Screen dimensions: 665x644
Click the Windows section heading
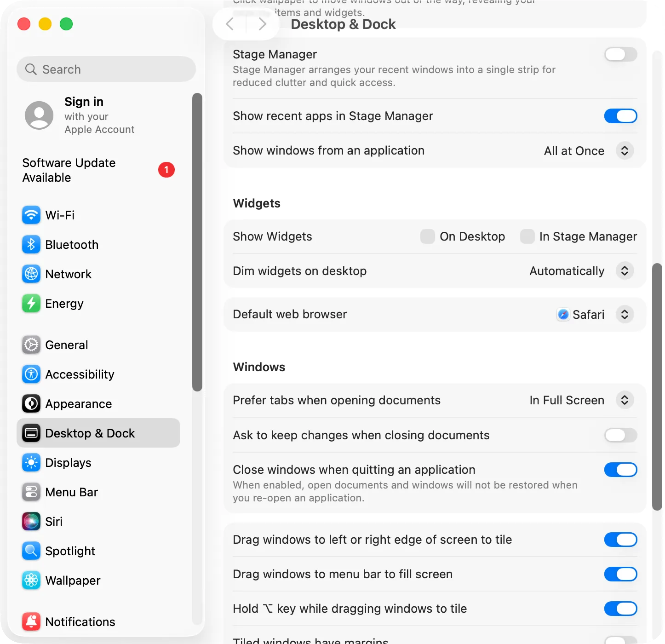click(x=259, y=367)
